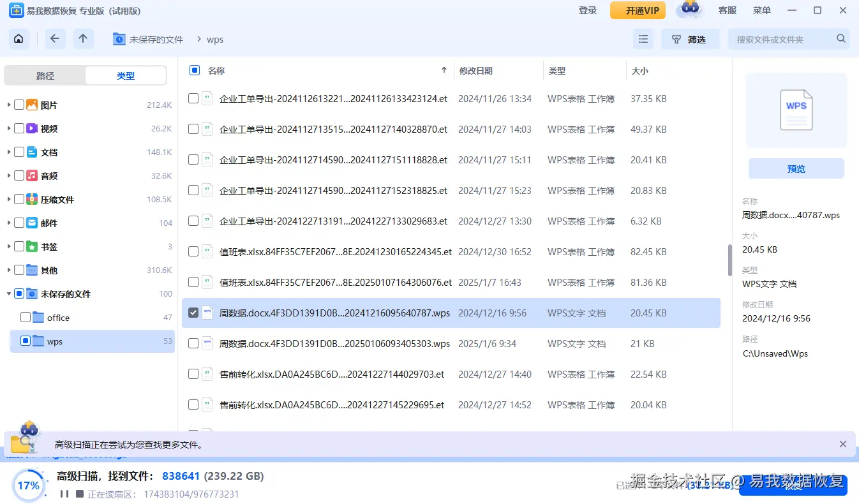
Task: Check the file dated 2024/11/27 14:03
Action: tap(193, 129)
